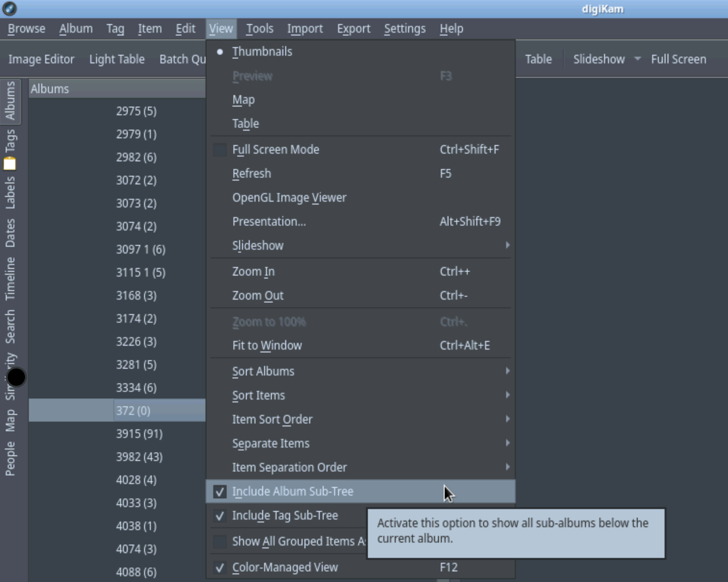Expand the Slideshow submenu in View menu
The image size is (728, 582).
point(360,245)
